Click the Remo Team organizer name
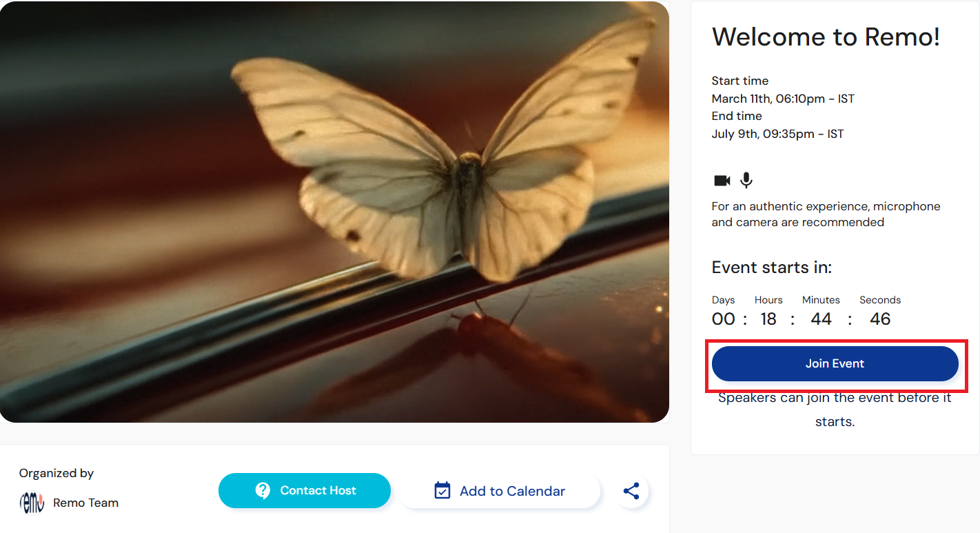The image size is (980, 533). click(x=85, y=503)
